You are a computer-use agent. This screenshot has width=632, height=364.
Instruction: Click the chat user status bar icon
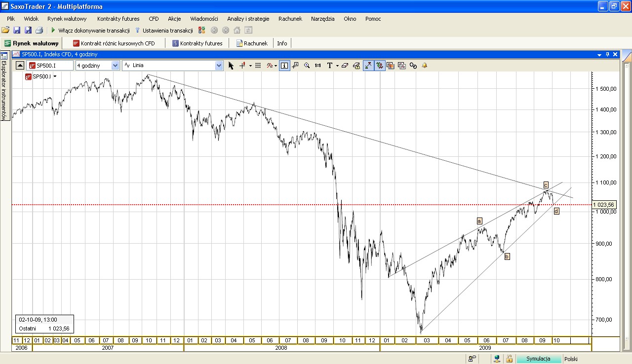tap(473, 359)
